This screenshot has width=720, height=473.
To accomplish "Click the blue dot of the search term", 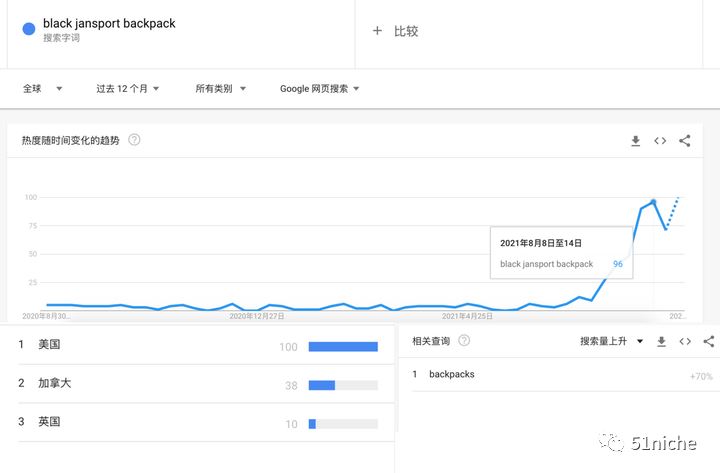I will (x=29, y=29).
